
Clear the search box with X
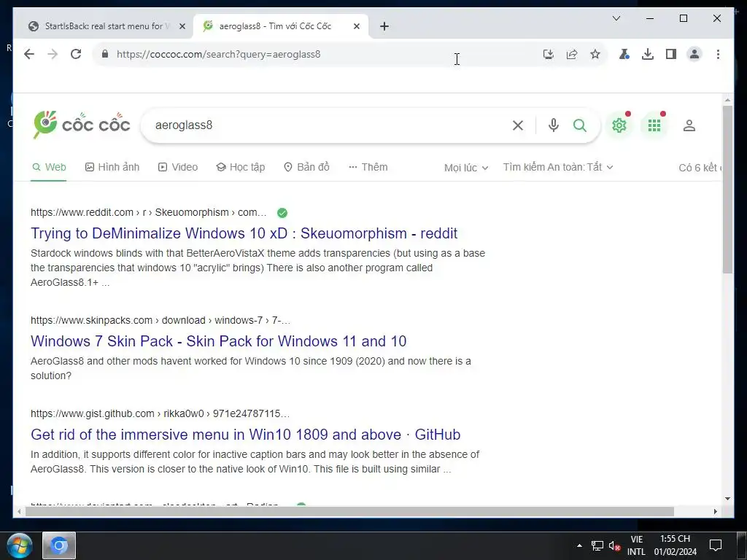tap(518, 125)
